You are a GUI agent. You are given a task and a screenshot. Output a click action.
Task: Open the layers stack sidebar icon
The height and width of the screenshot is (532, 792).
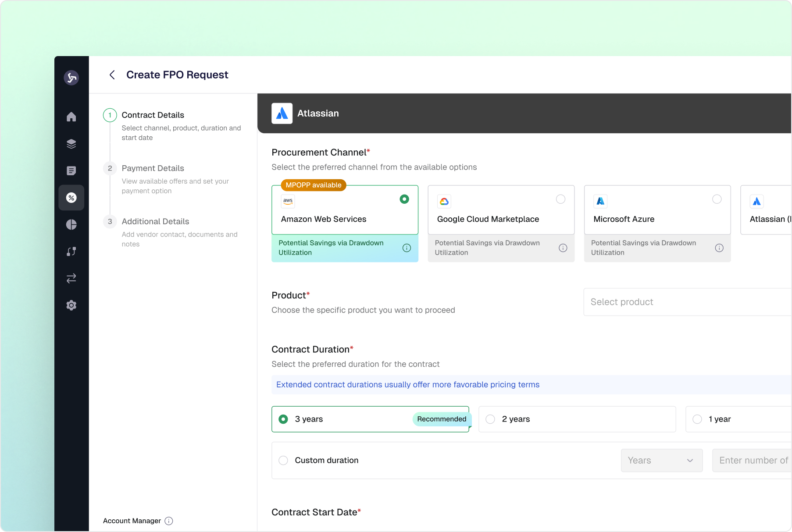coord(71,144)
